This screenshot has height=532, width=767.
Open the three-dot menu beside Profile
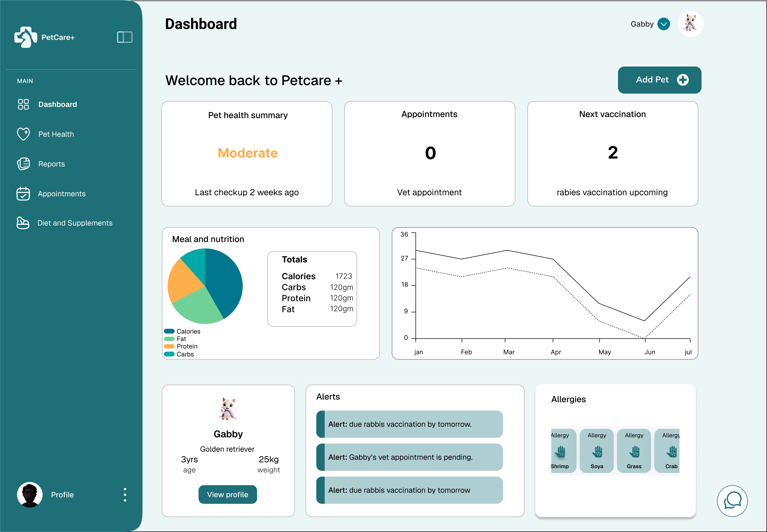pyautogui.click(x=125, y=495)
